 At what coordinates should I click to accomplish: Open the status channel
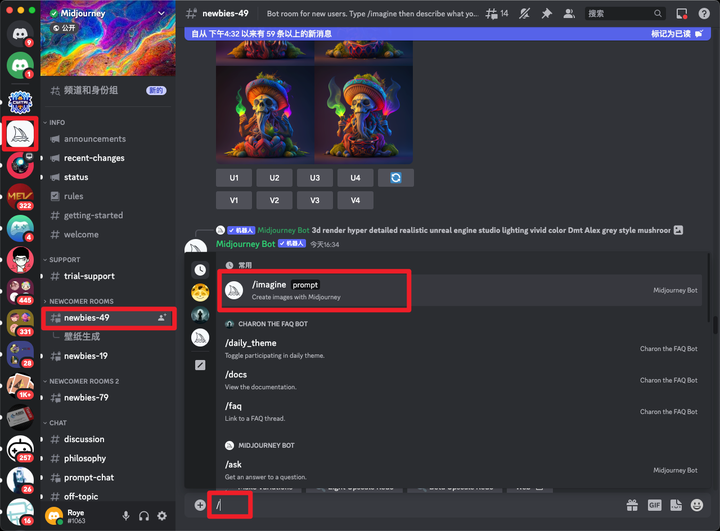tap(108, 177)
